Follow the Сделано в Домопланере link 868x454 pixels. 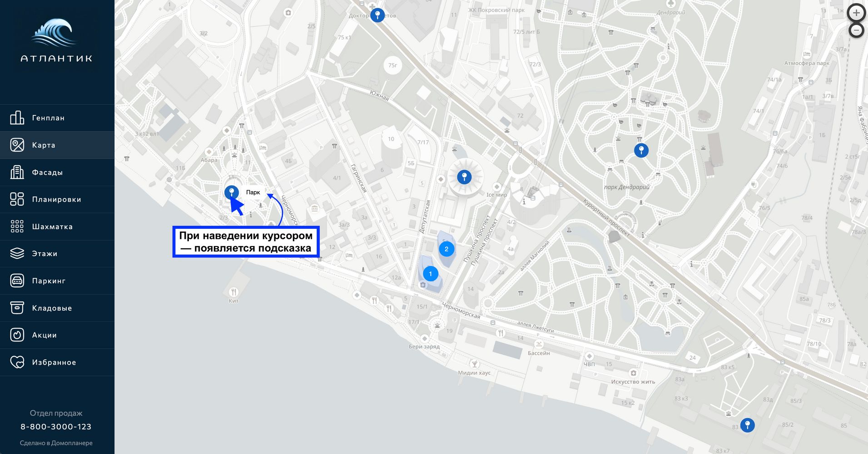pyautogui.click(x=56, y=443)
